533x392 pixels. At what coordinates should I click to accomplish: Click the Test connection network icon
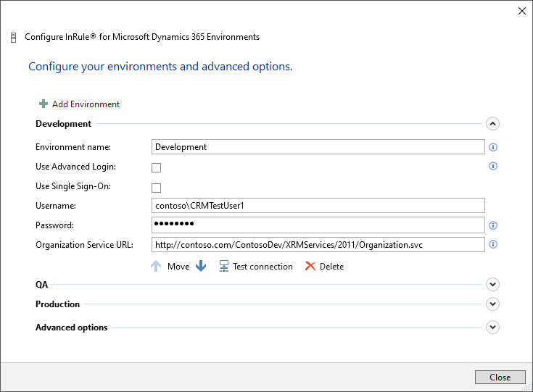pos(224,267)
